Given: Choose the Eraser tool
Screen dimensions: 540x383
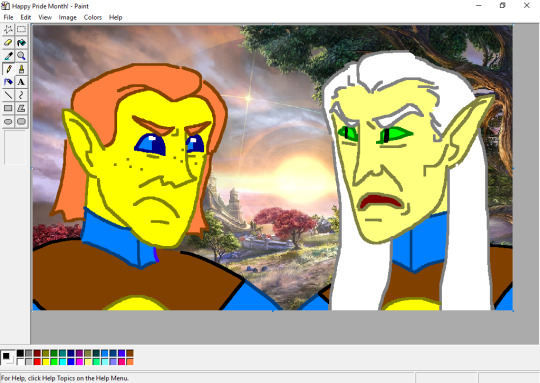Looking at the screenshot, I should (x=8, y=43).
